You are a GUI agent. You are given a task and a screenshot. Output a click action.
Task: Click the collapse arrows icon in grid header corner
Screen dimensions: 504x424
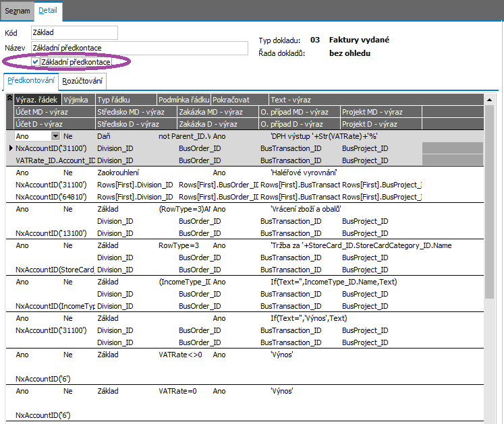click(9, 99)
